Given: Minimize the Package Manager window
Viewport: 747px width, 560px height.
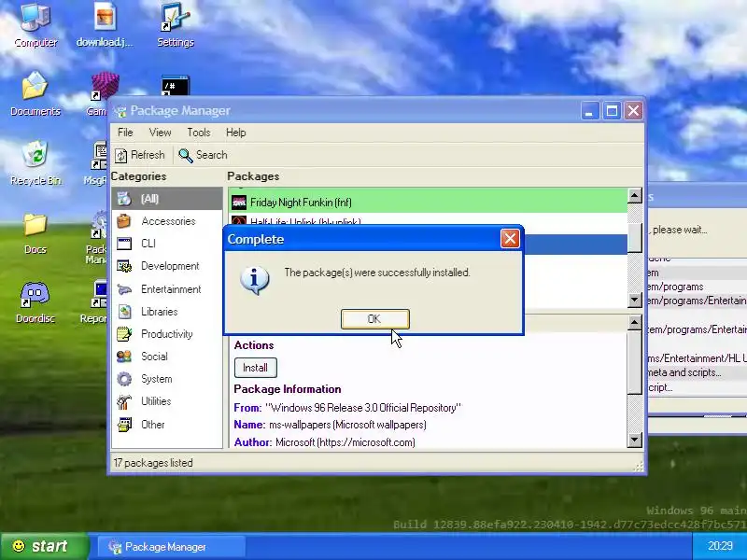Looking at the screenshot, I should 590,111.
